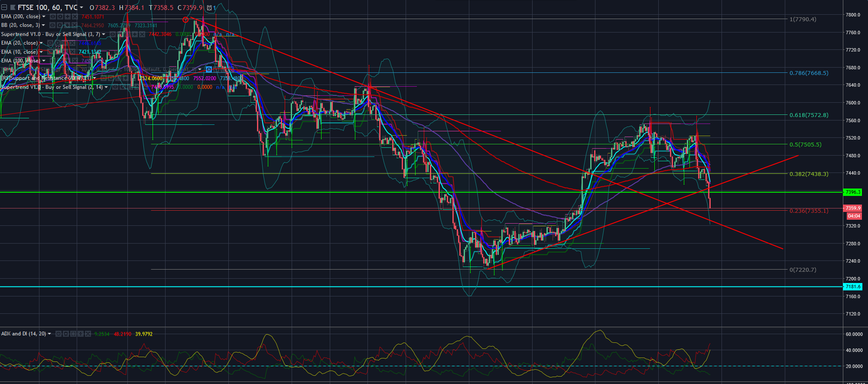Click the plus icon on BB (20, close, 3) row
The image size is (868, 384).
click(67, 25)
